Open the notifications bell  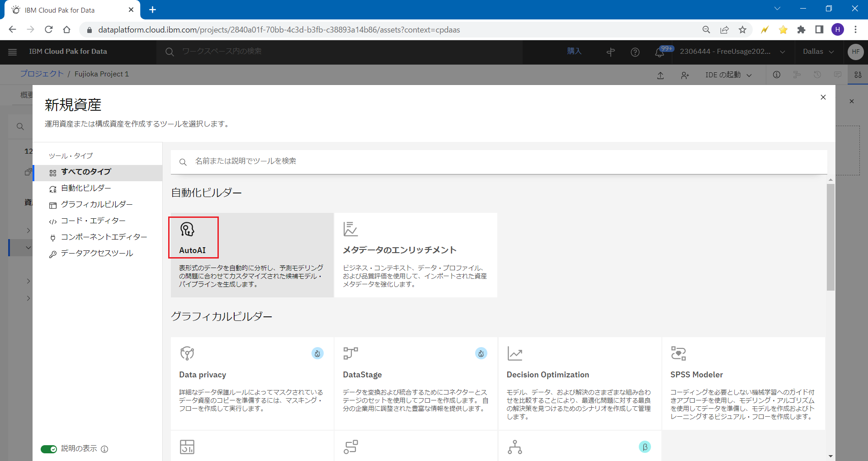click(x=660, y=52)
